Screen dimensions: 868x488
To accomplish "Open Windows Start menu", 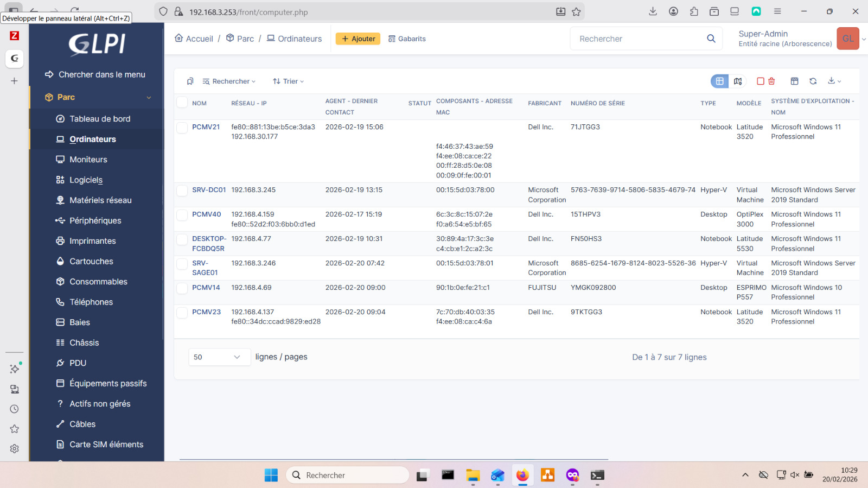I will pyautogui.click(x=271, y=475).
